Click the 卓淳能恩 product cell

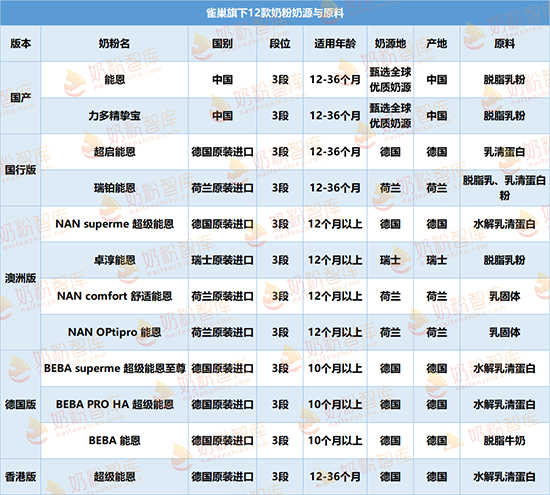(x=114, y=260)
